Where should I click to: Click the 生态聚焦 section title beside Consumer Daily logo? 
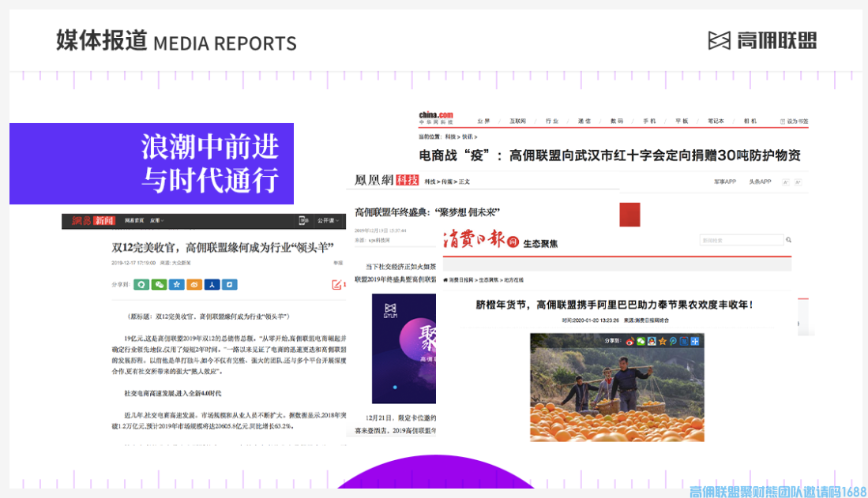click(540, 243)
